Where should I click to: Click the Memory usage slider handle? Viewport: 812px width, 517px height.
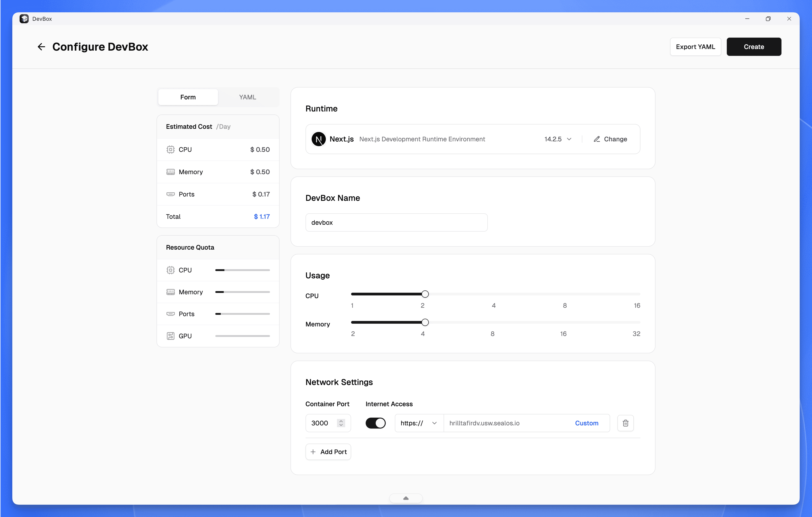[x=425, y=322]
